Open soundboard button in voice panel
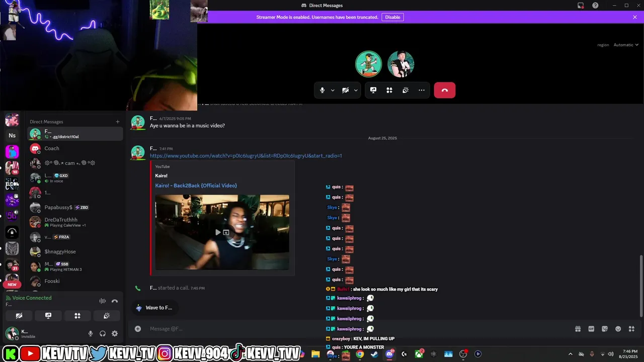This screenshot has width=644, height=362. tap(107, 316)
